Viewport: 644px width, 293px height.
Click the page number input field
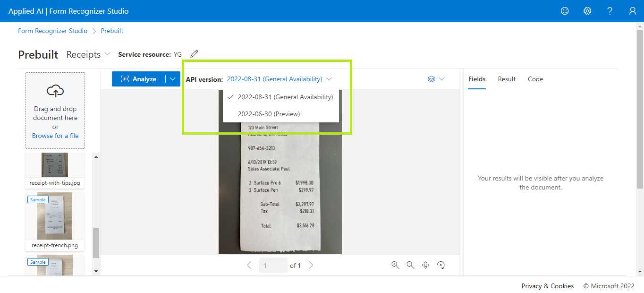click(273, 265)
